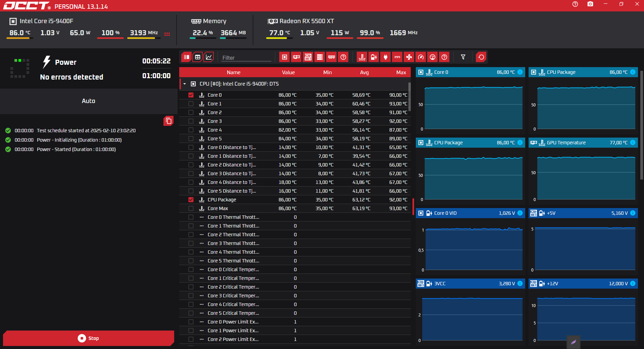Open info for Core 0 VID graph
The width and height of the screenshot is (644, 349).
coord(520,213)
